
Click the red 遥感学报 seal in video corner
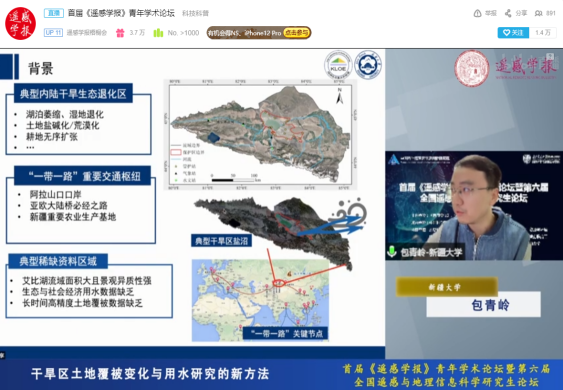[471, 68]
